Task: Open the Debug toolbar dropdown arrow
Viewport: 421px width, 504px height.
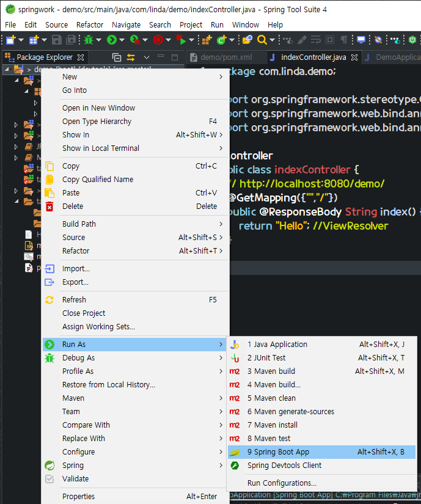Action: point(98,40)
